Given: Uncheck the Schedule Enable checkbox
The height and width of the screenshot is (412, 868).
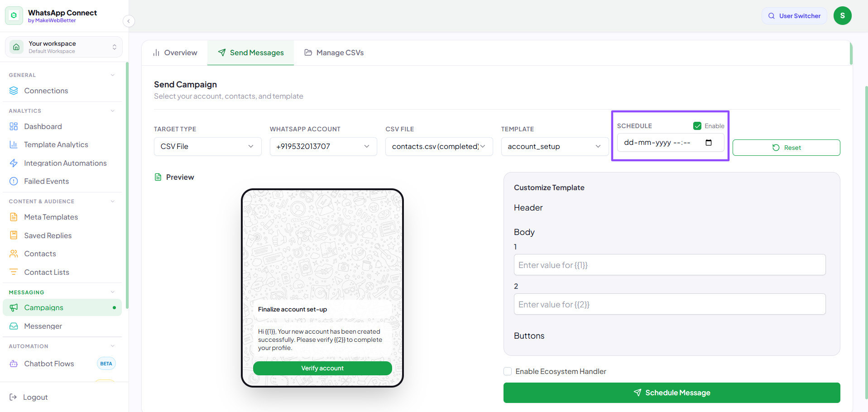Looking at the screenshot, I should [x=697, y=126].
